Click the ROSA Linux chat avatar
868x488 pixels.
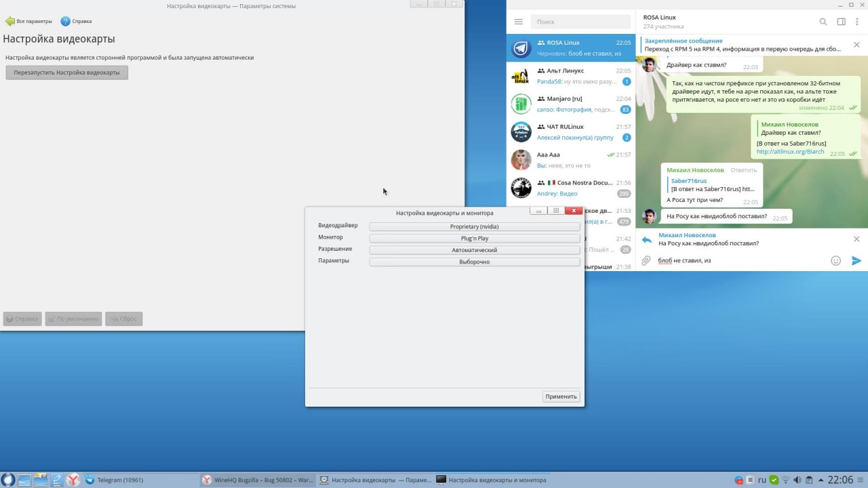point(521,49)
